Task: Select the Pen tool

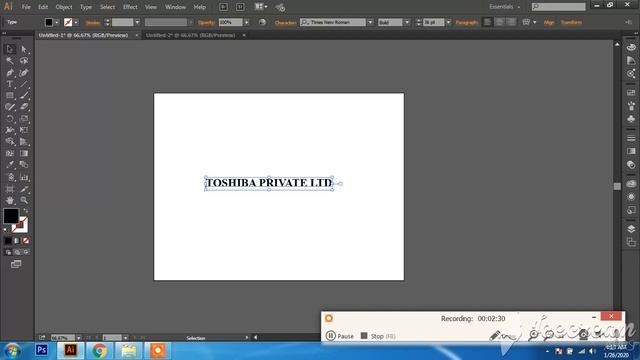Action: click(x=10, y=72)
